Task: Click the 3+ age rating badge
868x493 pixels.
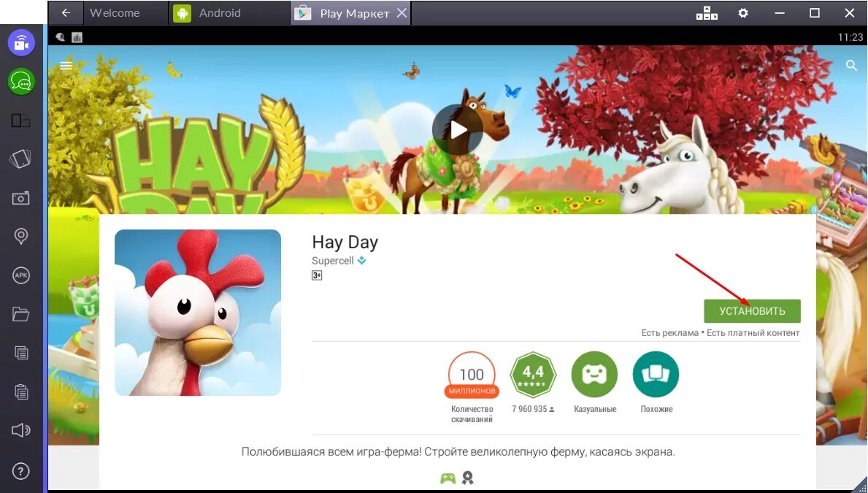Action: tap(317, 275)
